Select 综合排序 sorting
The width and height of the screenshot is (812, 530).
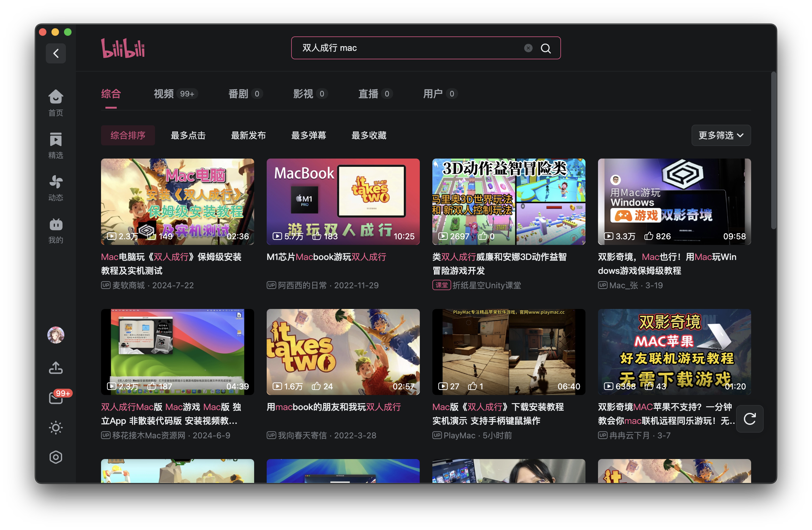128,135
